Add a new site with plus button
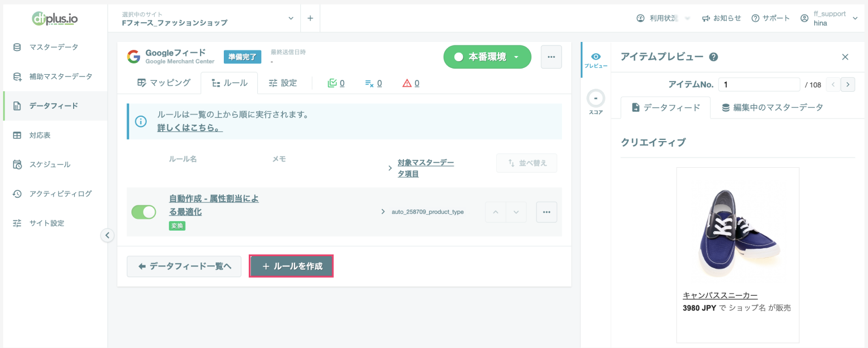The image size is (868, 348). 310,18
